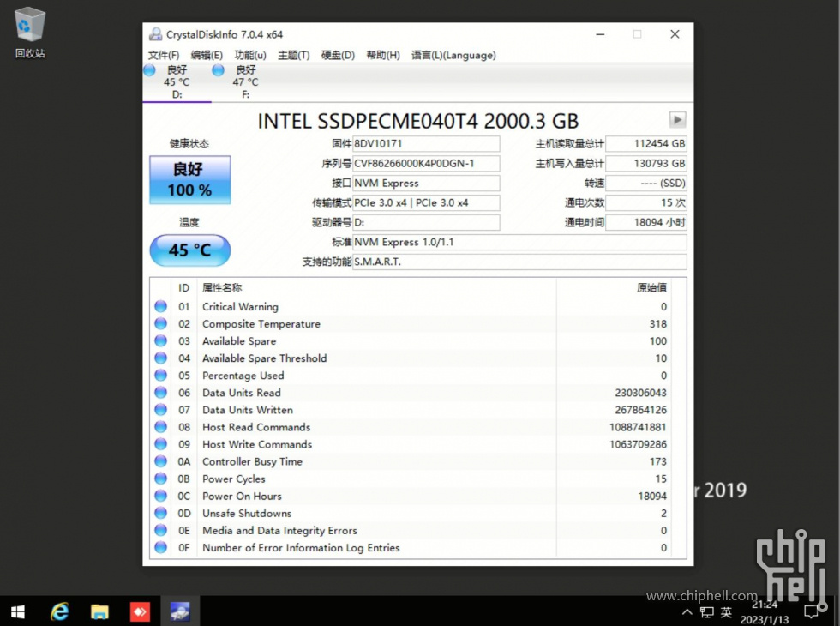The height and width of the screenshot is (626, 840).
Task: Open the notification center icon
Action: click(x=812, y=611)
